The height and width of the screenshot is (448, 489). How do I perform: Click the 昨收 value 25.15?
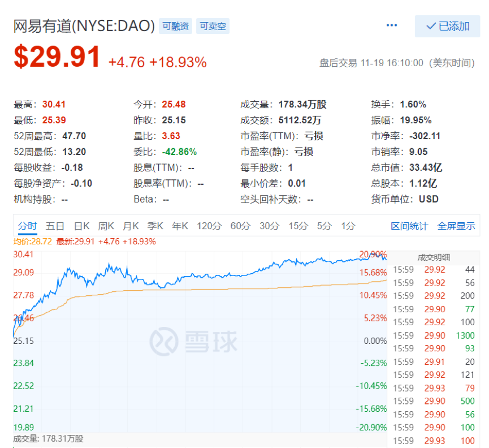coord(174,120)
